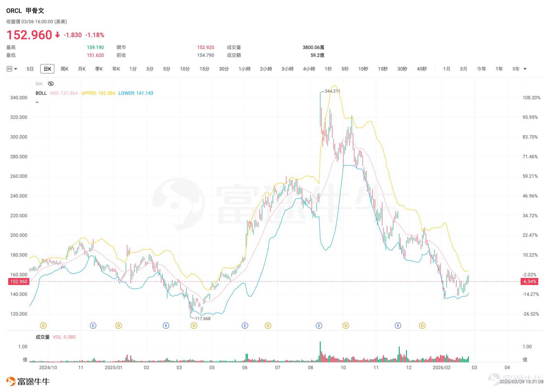Image resolution: width=550 pixels, height=392 pixels.
Task: Click the D dividend marker above 10 label
Action: (x=346, y=325)
